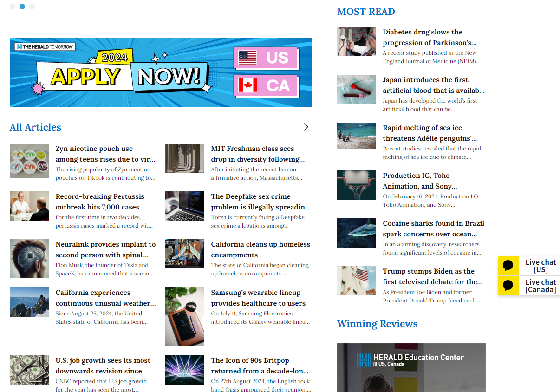Open California cleans up homeless encampments
The width and height of the screenshot is (560, 392).
pyautogui.click(x=260, y=249)
